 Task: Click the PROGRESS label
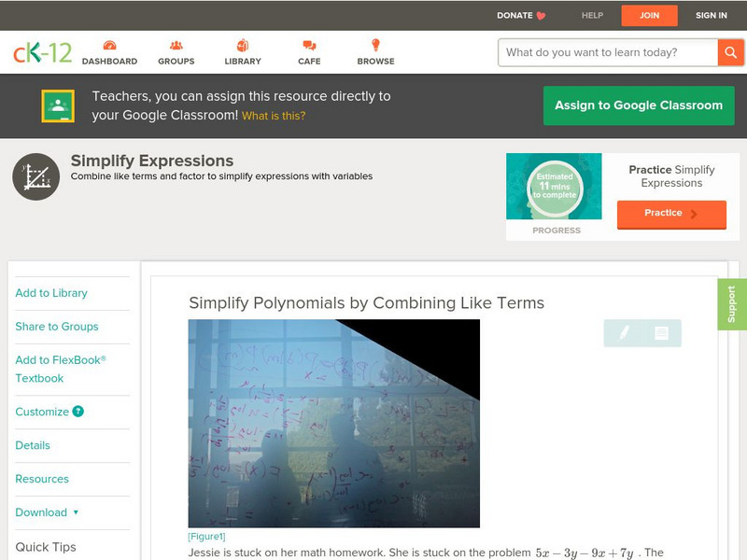[x=557, y=231]
